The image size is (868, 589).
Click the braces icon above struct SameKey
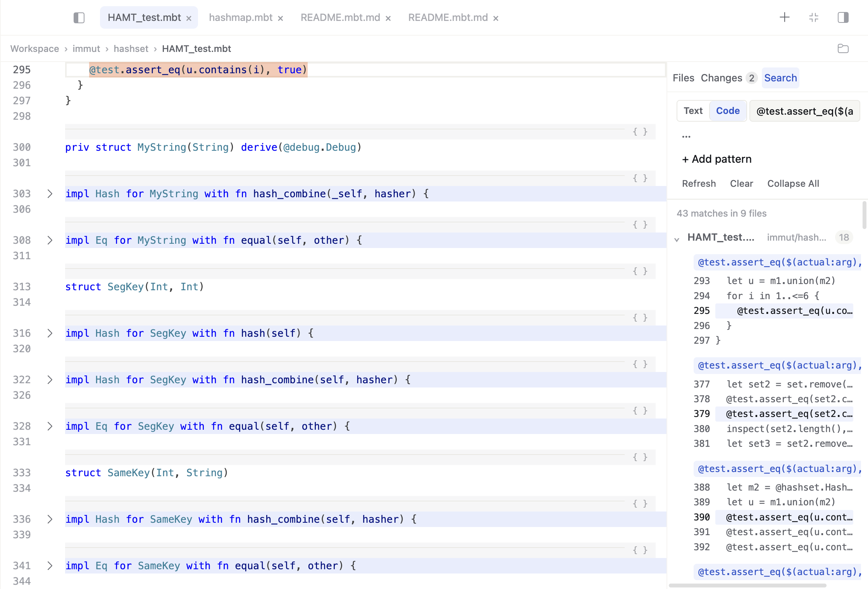point(640,457)
